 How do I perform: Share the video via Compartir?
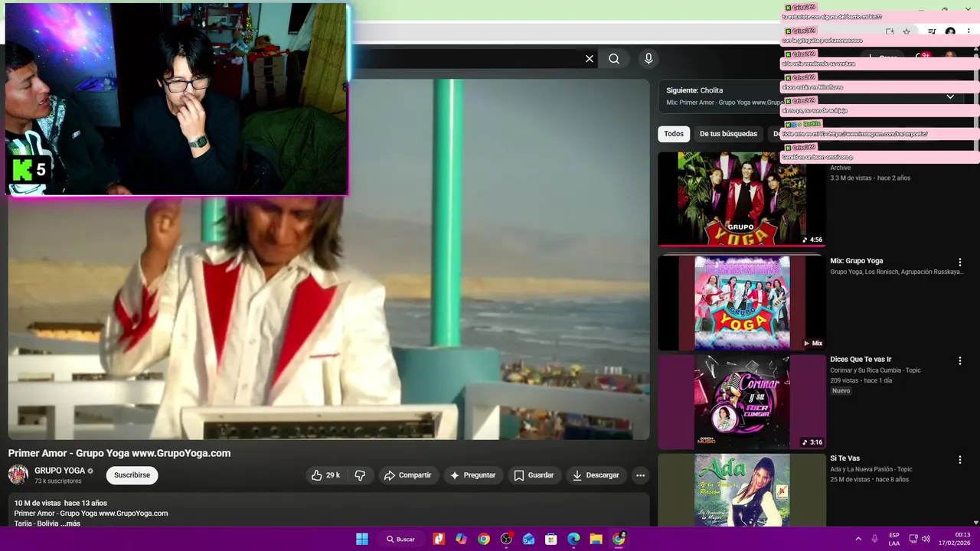coord(408,475)
